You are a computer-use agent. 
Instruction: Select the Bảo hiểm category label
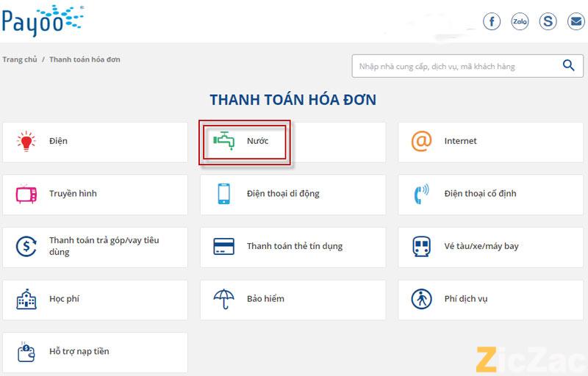[265, 299]
